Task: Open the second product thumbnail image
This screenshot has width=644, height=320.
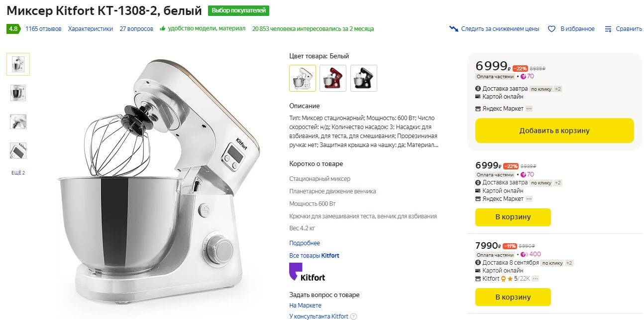Action: pos(18,93)
